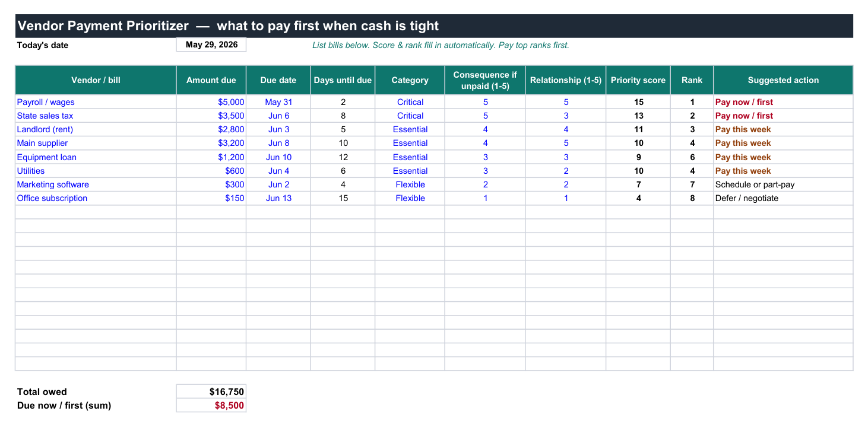
Task: Select the Critical category for Payroll / wages
Action: pyautogui.click(x=410, y=102)
